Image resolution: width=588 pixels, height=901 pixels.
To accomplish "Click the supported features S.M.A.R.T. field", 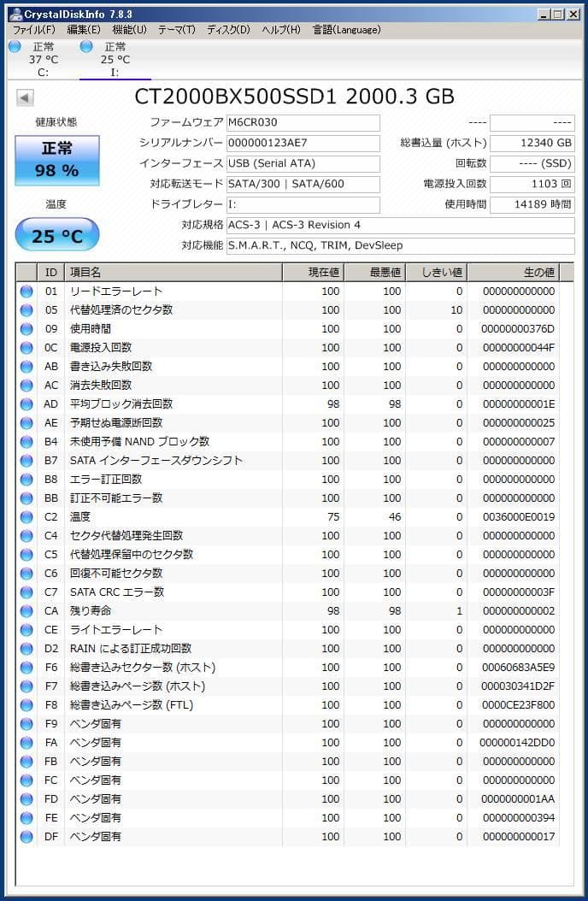I will (x=400, y=246).
